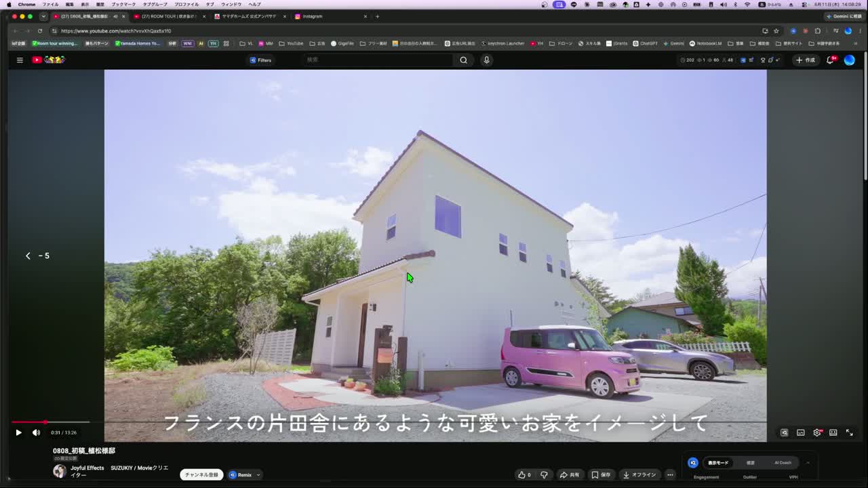Focus the YouTube search field
868x488 pixels.
coord(378,60)
